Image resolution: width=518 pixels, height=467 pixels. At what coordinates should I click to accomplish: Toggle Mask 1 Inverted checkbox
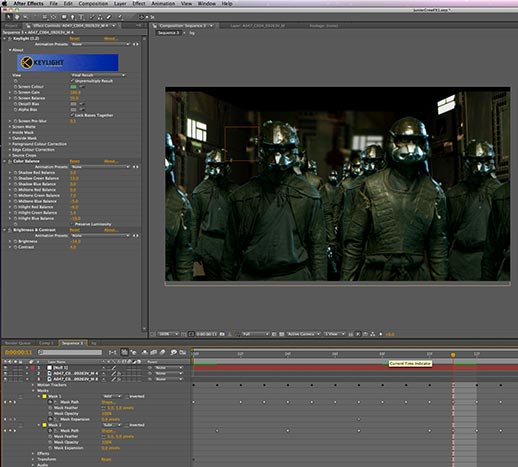coord(127,397)
